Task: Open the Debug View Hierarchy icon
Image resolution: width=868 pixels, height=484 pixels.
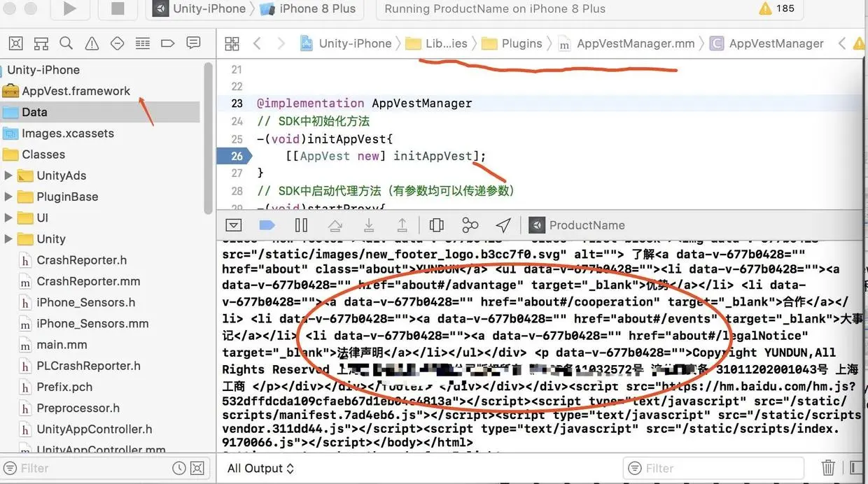Action: [437, 225]
